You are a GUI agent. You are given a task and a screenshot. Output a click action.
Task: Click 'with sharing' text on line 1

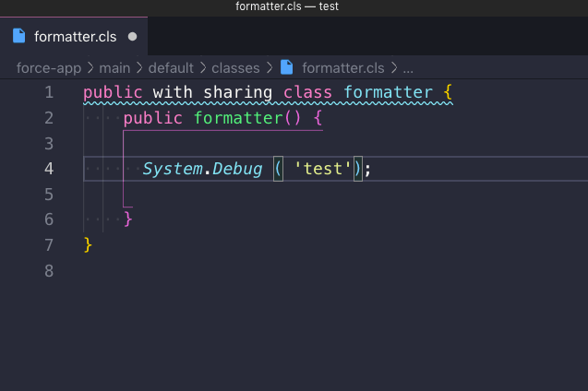(x=212, y=92)
